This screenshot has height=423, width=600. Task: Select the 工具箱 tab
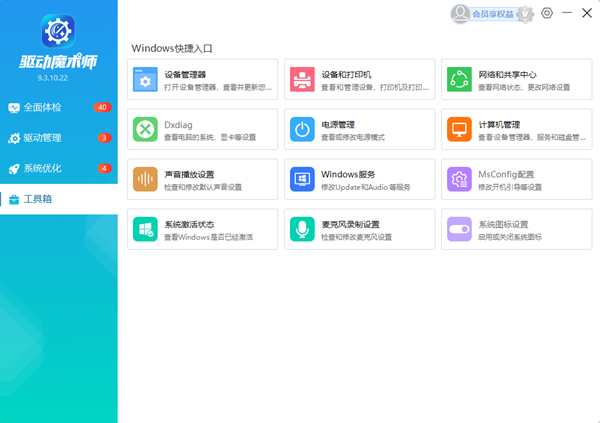pyautogui.click(x=59, y=199)
